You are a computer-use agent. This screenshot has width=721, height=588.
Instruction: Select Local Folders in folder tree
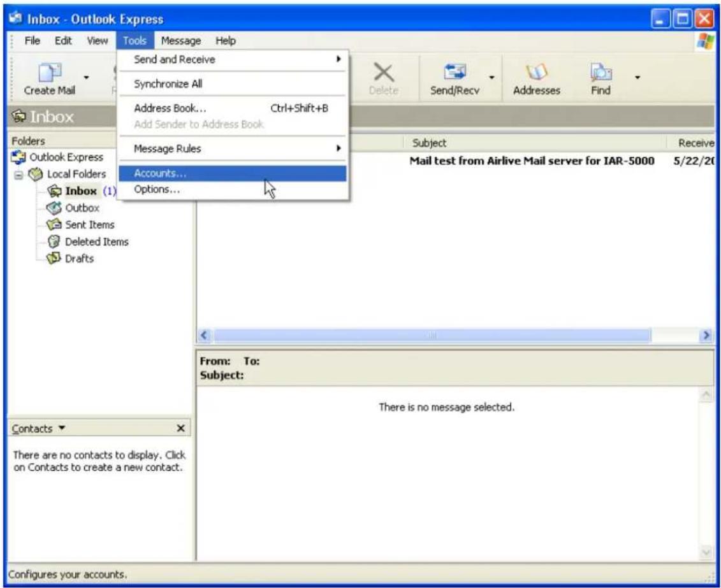tap(76, 175)
